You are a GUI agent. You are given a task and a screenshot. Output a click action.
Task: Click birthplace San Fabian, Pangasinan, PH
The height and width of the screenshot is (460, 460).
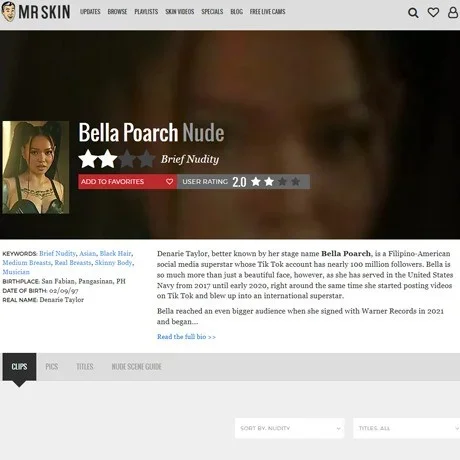[x=84, y=281]
